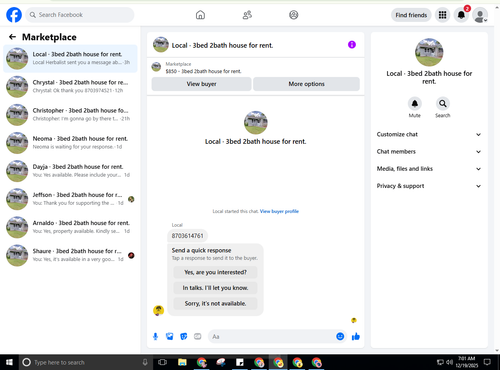Open the Friends icon in top navigation
The image size is (500, 370).
(247, 15)
